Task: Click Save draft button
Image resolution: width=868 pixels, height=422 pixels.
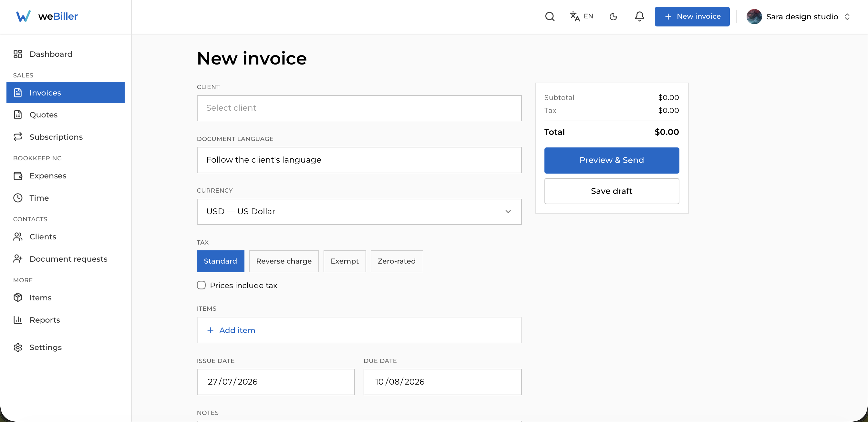Action: coord(611,191)
